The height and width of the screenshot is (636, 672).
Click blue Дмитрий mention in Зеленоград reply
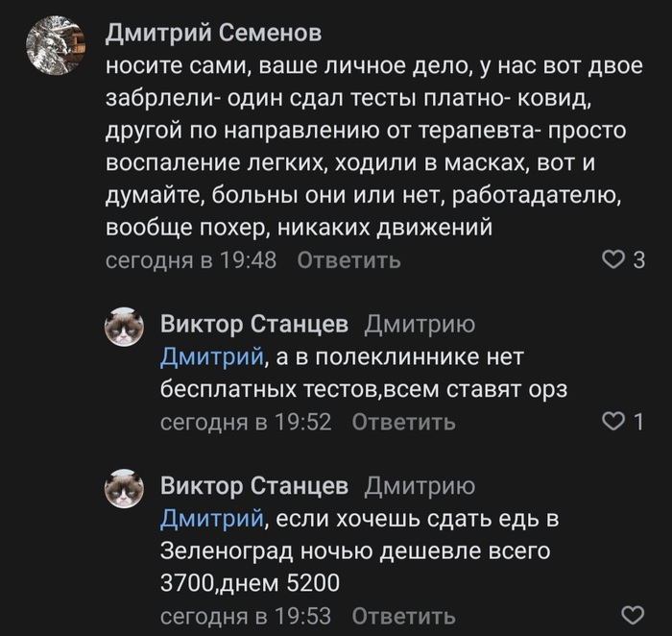[x=211, y=520]
